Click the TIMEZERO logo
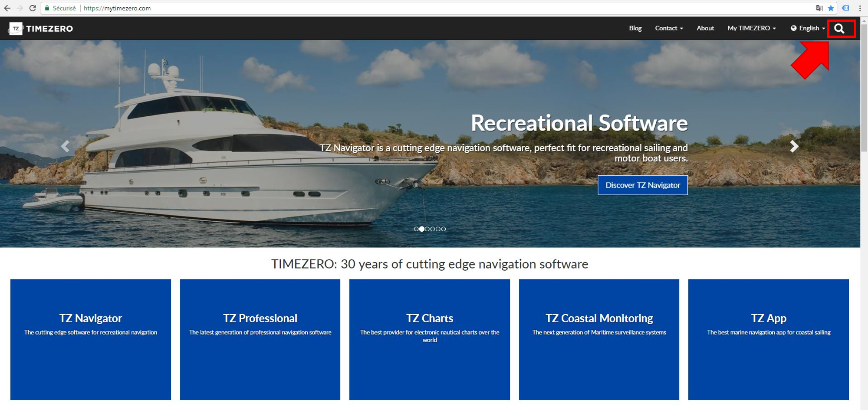 click(x=41, y=29)
